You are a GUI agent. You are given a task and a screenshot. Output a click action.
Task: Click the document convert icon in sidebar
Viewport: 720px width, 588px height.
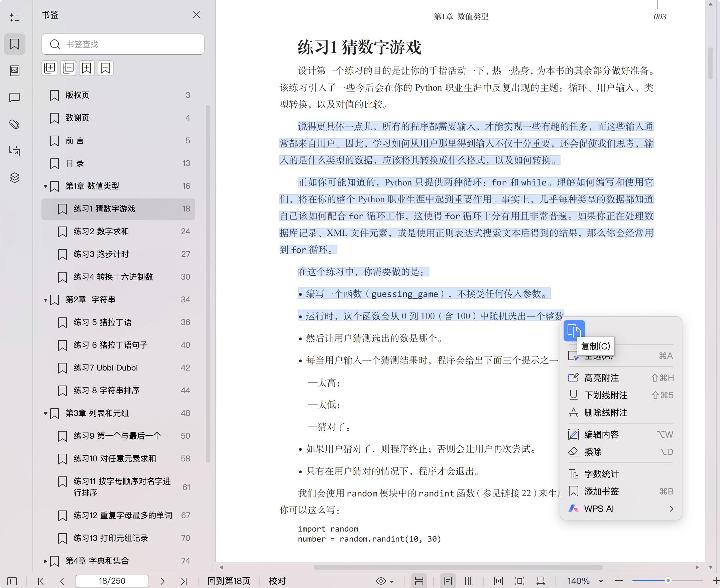[15, 151]
